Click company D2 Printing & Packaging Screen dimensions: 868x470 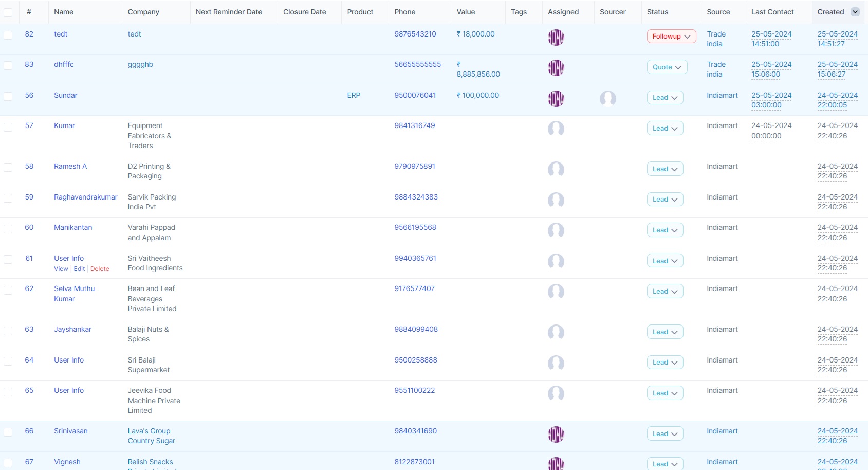[x=149, y=171]
